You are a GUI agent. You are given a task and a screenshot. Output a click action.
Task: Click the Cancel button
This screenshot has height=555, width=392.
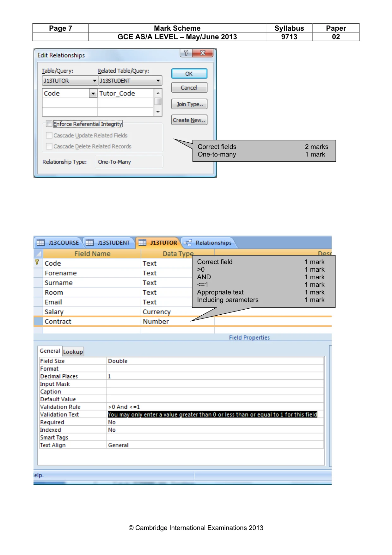189,88
